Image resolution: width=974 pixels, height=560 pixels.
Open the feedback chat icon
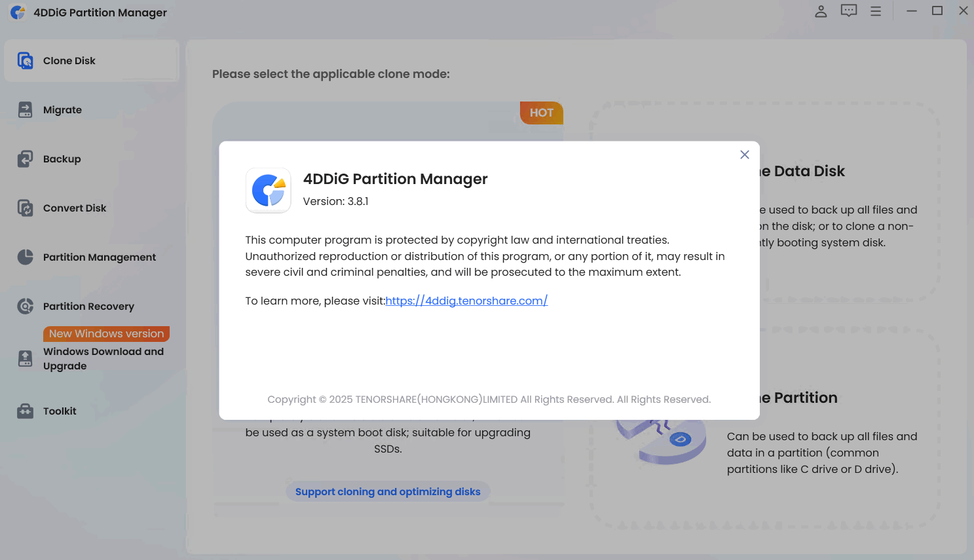[x=849, y=11]
